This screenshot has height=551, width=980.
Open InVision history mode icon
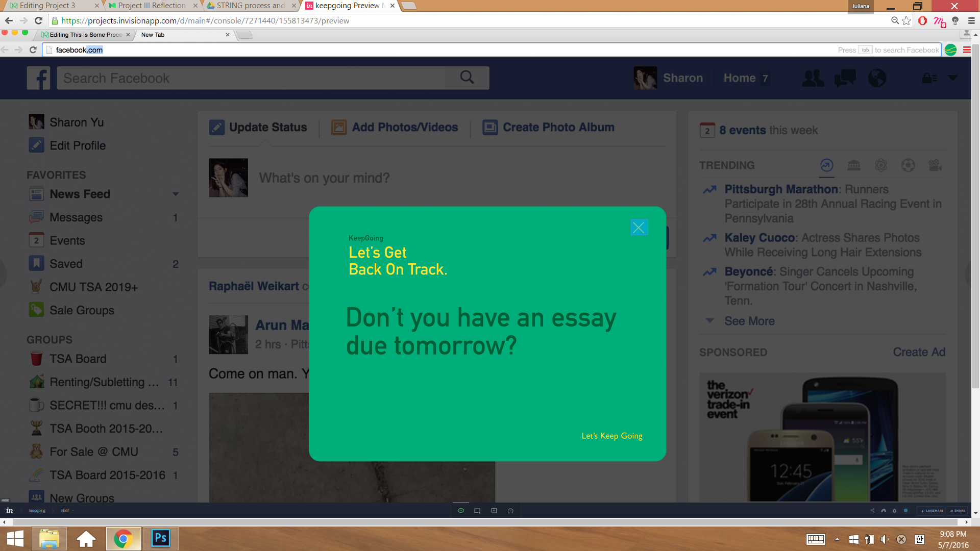510,511
